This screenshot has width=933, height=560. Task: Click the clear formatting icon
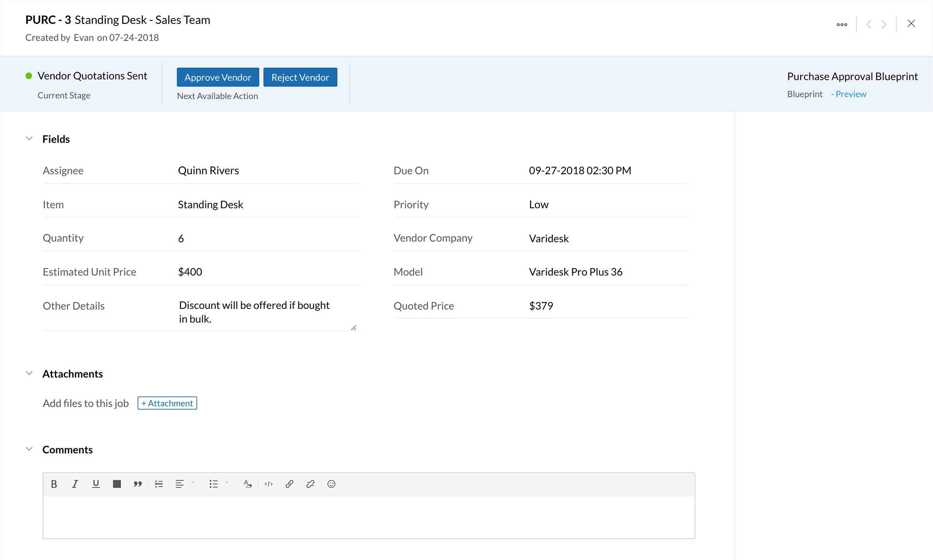tap(247, 484)
